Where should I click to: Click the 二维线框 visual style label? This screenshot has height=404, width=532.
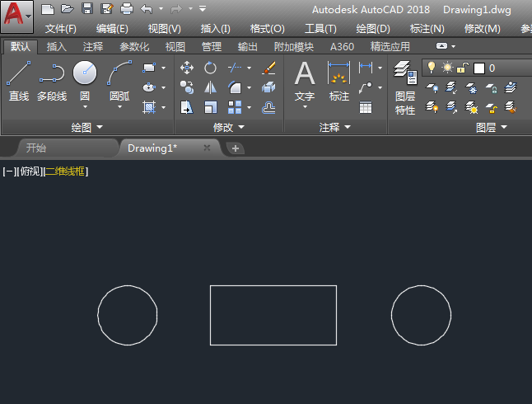65,171
